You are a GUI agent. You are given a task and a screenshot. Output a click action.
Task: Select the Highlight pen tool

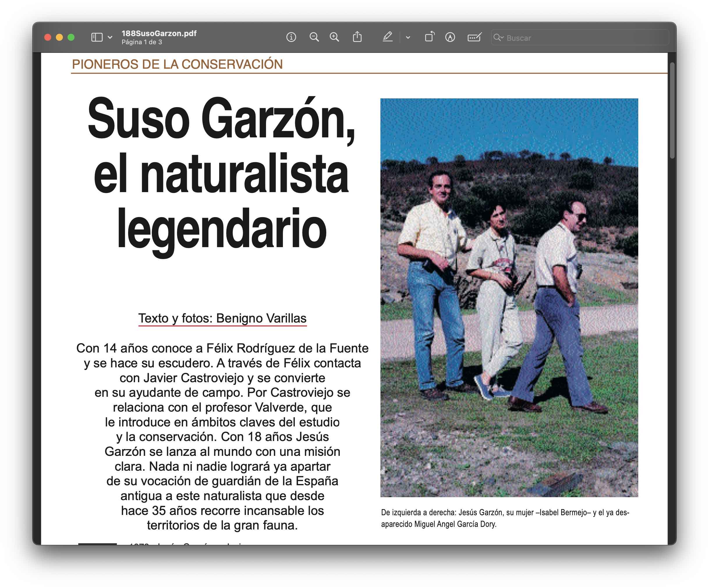pyautogui.click(x=388, y=37)
